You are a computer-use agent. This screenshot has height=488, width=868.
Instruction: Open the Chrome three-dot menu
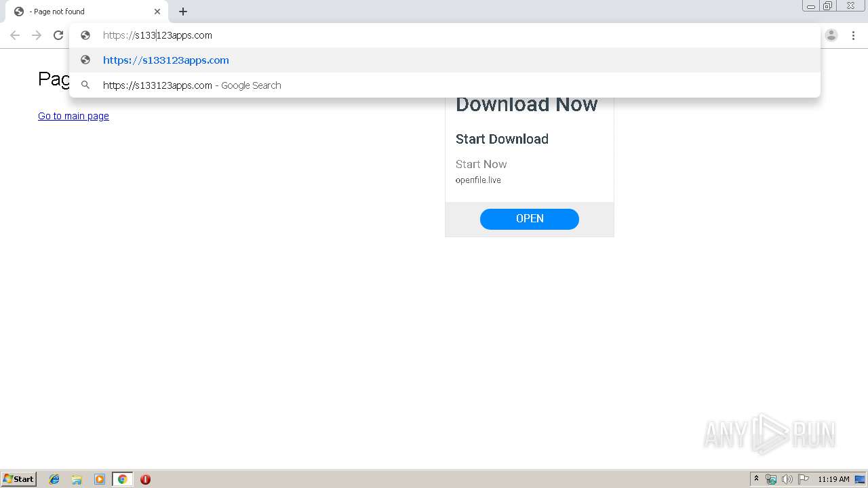[x=853, y=35]
